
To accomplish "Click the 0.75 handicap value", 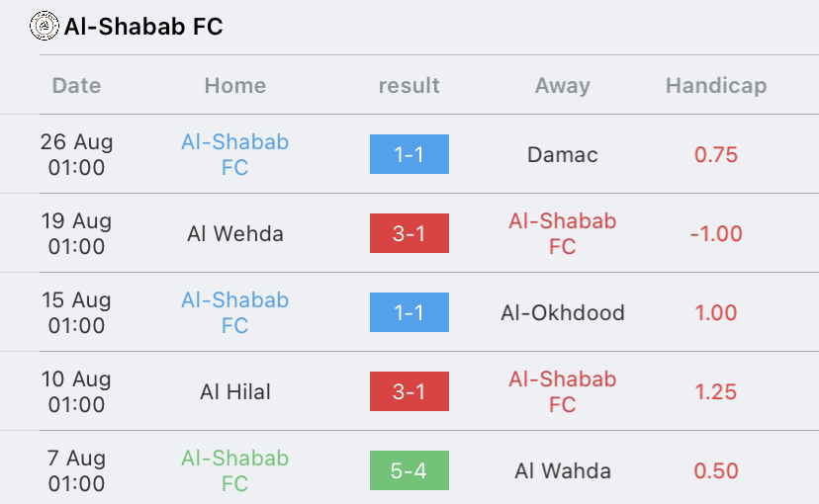I will [716, 155].
